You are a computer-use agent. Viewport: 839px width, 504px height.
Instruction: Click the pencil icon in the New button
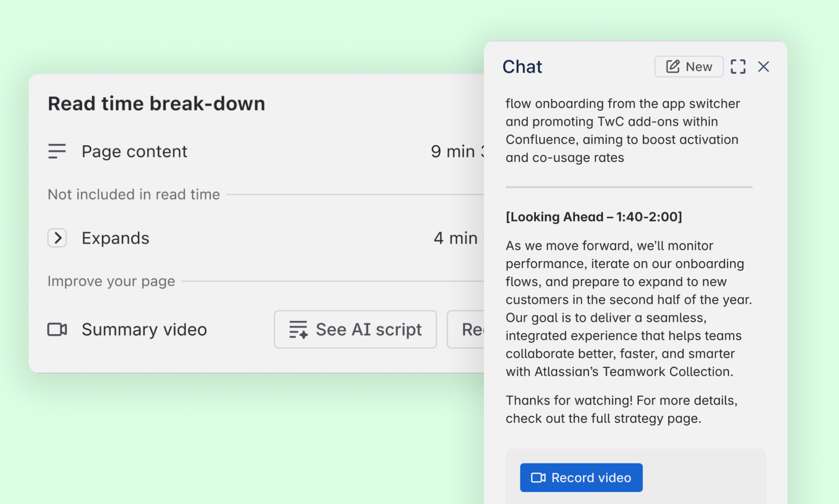pyautogui.click(x=673, y=66)
